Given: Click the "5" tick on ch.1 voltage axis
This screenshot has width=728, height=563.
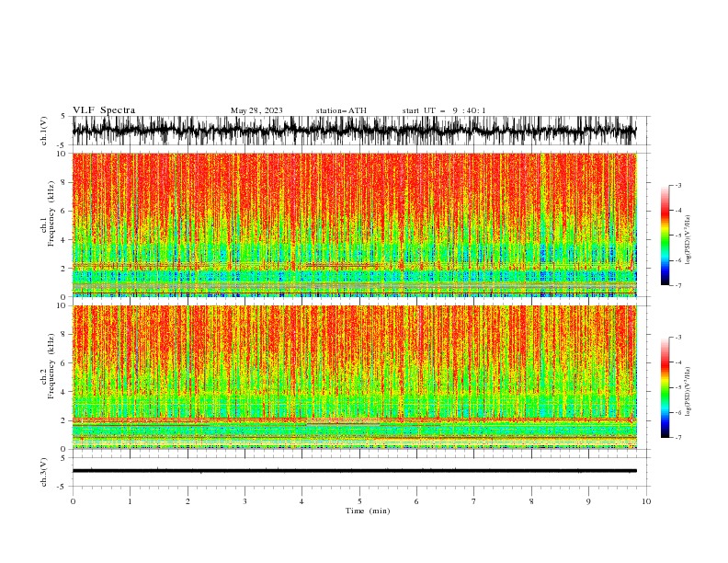Looking at the screenshot, I should point(63,116).
